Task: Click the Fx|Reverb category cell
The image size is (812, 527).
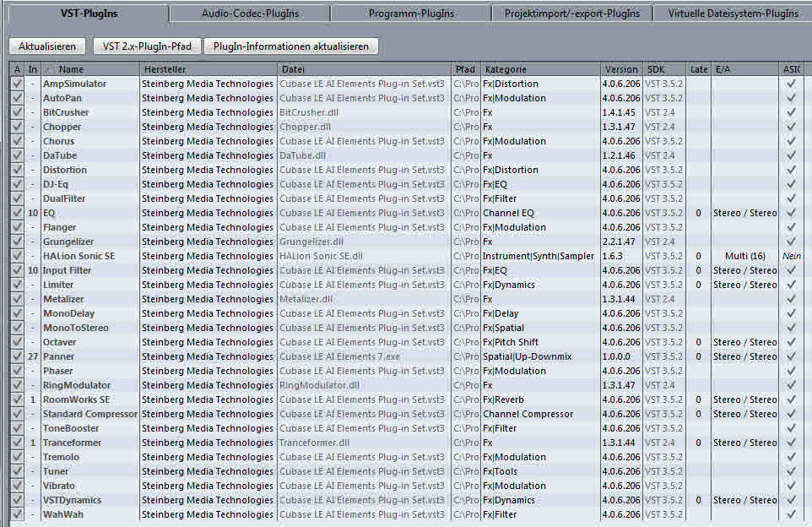Action: click(503, 399)
